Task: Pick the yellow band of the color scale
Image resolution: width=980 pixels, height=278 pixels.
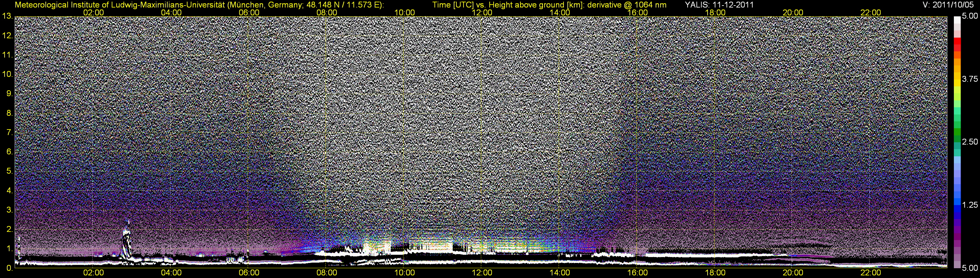Action: pos(957,83)
